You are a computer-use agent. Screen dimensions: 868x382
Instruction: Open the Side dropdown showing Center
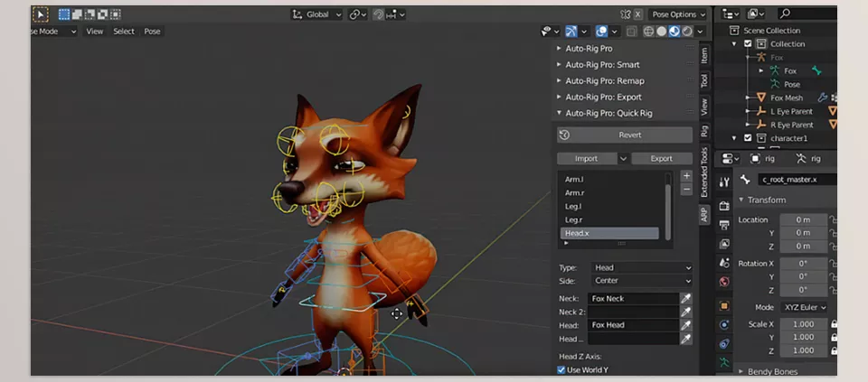coord(642,281)
